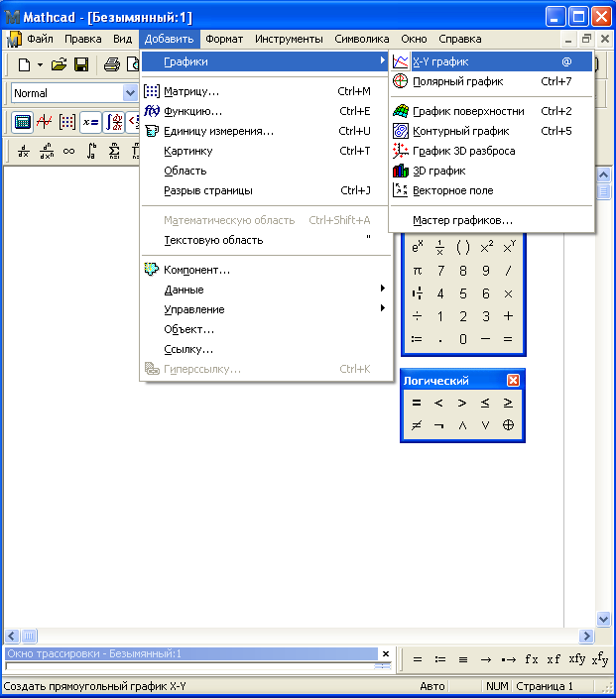Open the Calculus palette integral button
Image resolution: width=616 pixels, height=699 pixels.
[114, 122]
